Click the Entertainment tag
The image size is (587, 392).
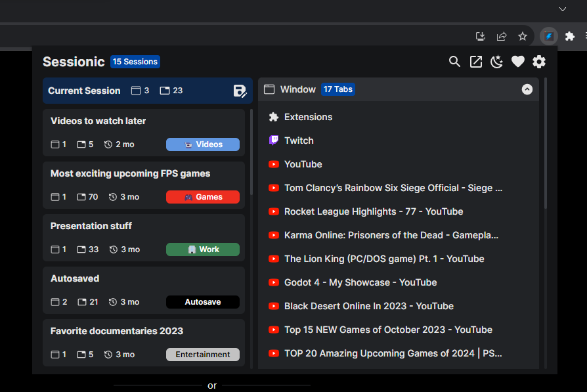[x=203, y=355]
